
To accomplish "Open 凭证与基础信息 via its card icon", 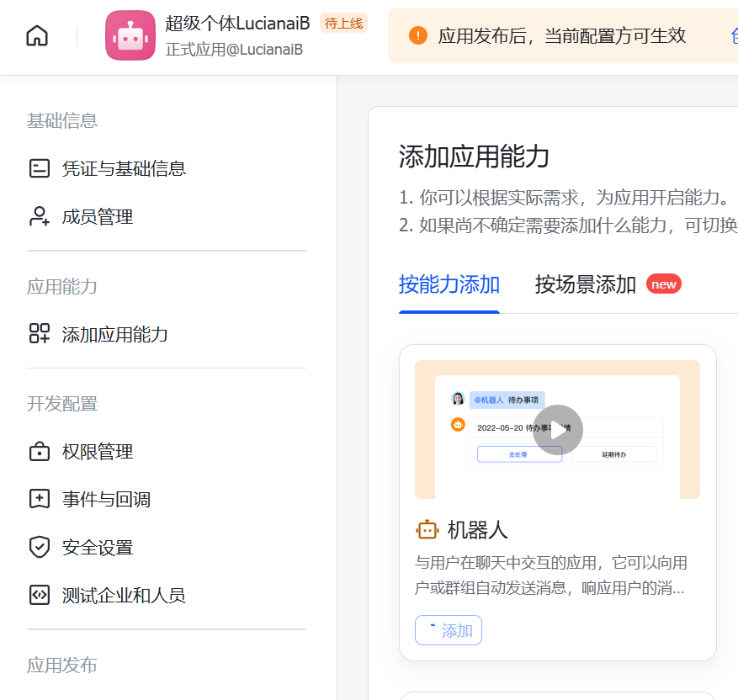I will [40, 168].
